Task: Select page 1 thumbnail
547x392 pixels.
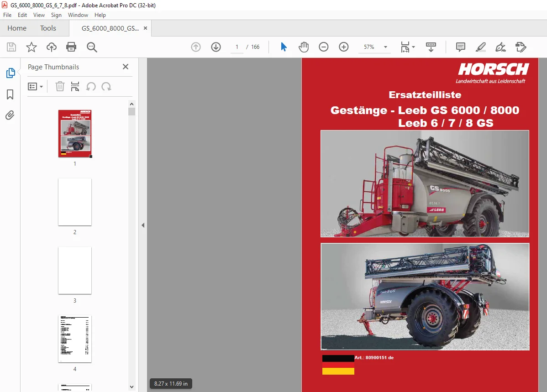Action: pyautogui.click(x=75, y=134)
